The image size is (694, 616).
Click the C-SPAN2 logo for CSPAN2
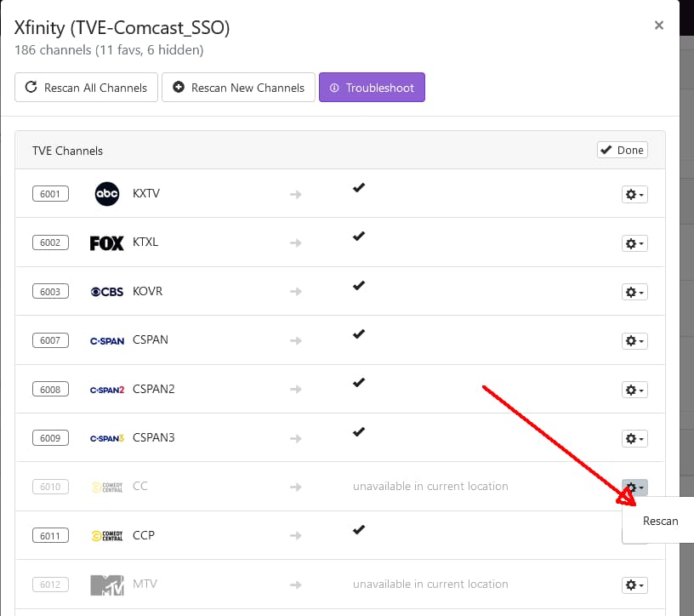(x=107, y=389)
